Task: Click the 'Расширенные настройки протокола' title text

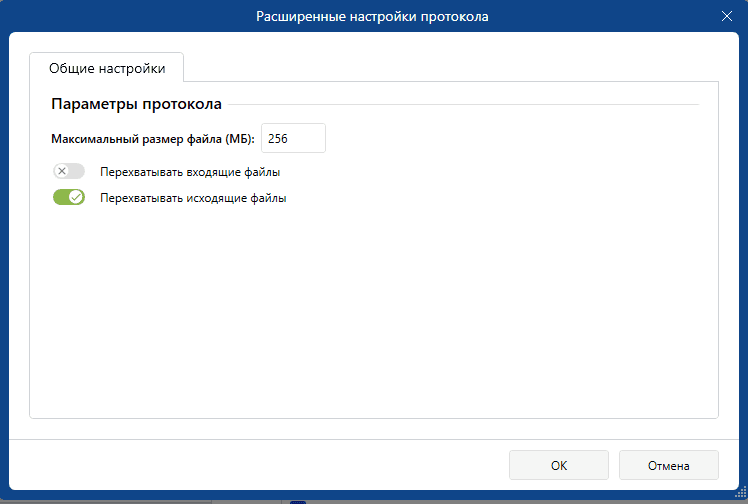Action: (373, 16)
